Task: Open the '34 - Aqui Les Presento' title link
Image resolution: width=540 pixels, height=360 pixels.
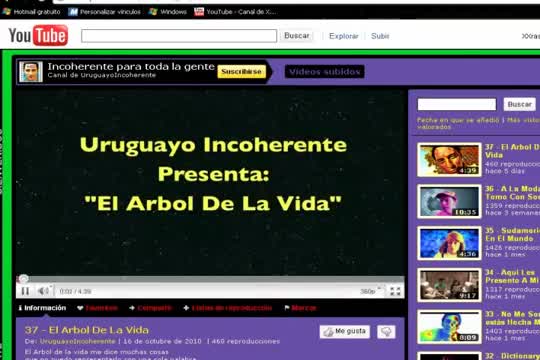Action: pyautogui.click(x=512, y=276)
